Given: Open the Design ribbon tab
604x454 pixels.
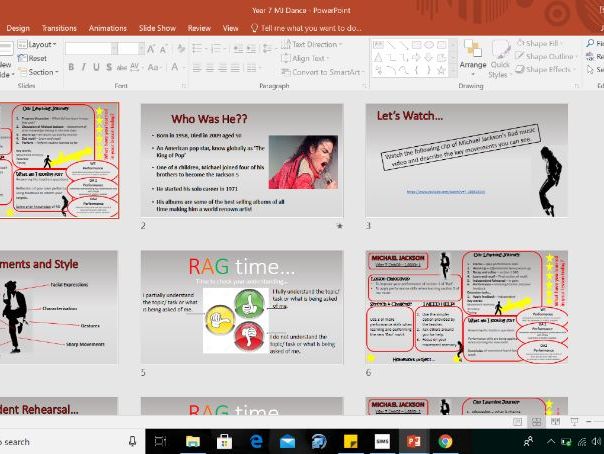Looking at the screenshot, I should [x=18, y=28].
